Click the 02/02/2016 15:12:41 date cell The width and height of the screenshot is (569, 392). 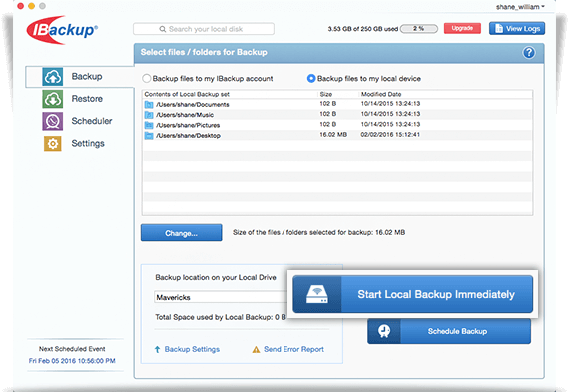(390, 135)
